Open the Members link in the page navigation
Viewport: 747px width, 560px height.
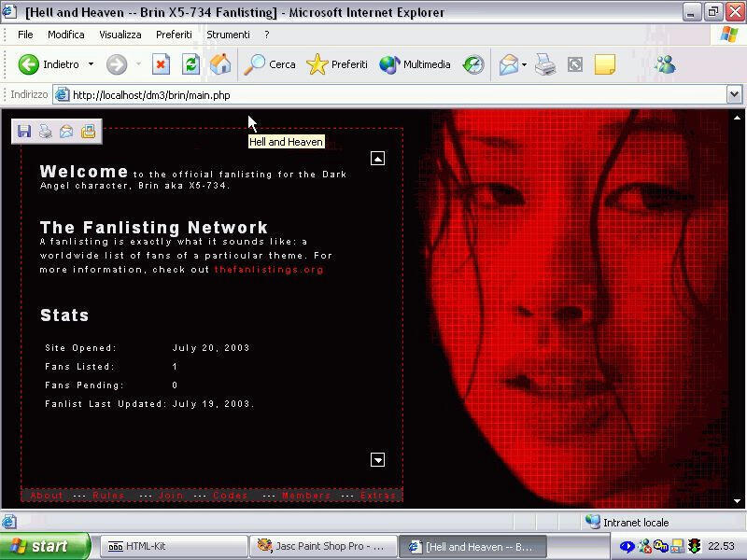click(x=306, y=496)
